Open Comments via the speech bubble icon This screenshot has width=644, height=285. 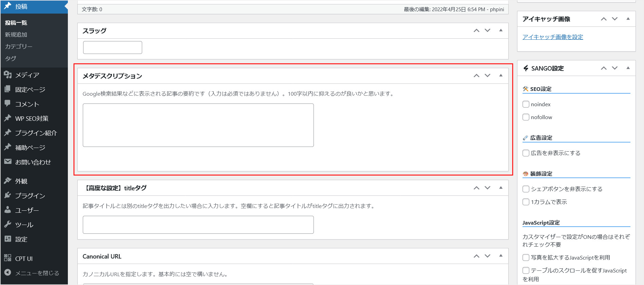point(8,104)
